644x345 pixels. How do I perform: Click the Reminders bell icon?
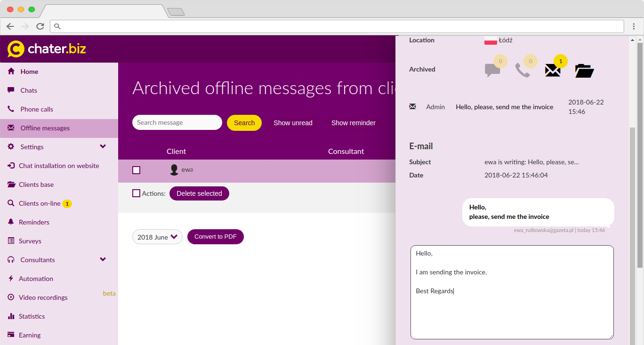[11, 222]
